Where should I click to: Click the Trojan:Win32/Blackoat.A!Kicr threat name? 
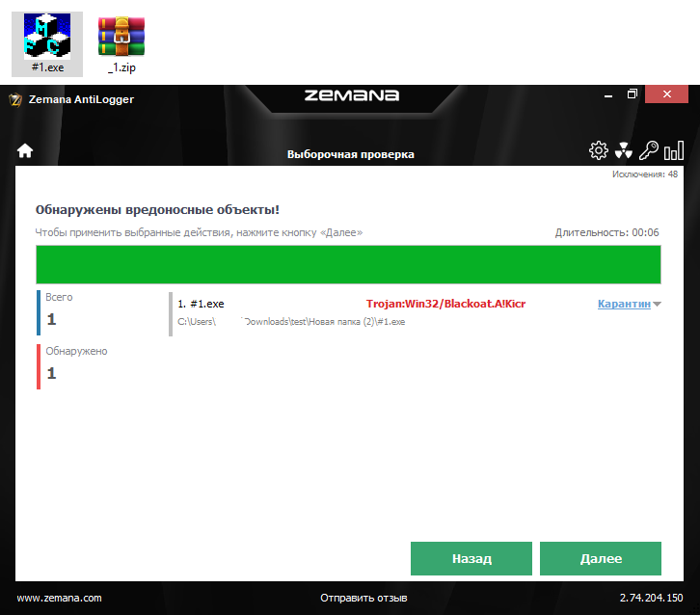click(x=445, y=304)
